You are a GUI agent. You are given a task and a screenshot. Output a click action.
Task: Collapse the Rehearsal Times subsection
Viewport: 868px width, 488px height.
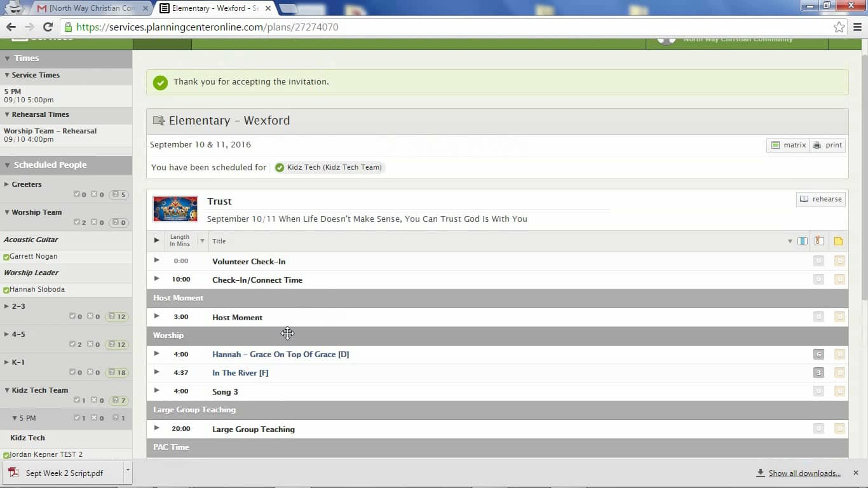coord(7,114)
